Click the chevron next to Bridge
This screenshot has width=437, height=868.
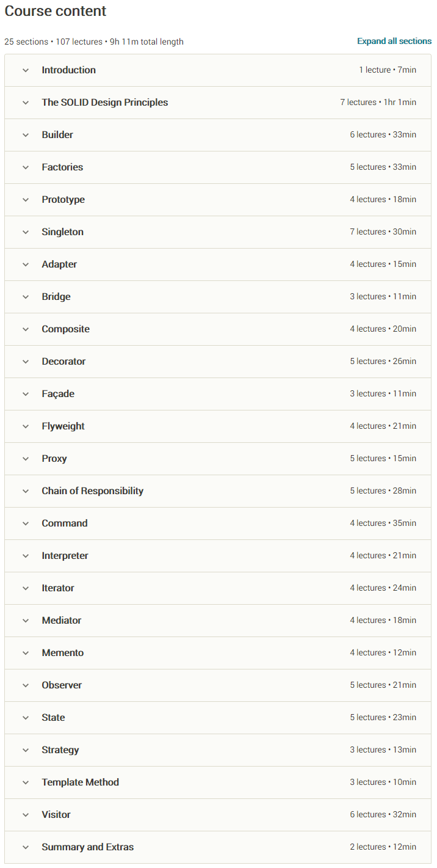tap(26, 297)
